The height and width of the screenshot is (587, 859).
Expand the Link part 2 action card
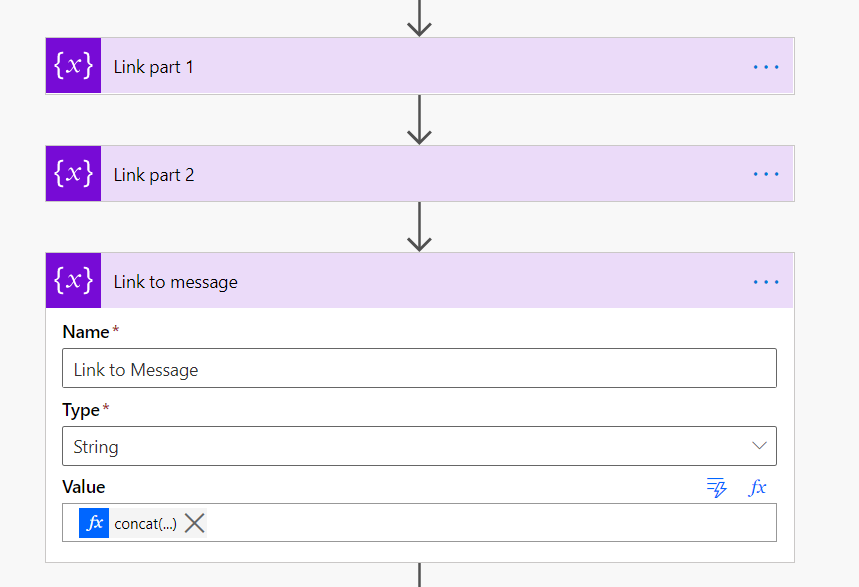coord(400,174)
